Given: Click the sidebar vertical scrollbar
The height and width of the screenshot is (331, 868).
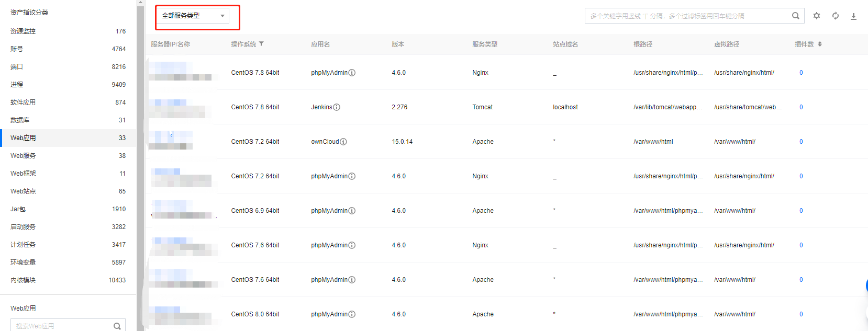Looking at the screenshot, I should point(140,157).
